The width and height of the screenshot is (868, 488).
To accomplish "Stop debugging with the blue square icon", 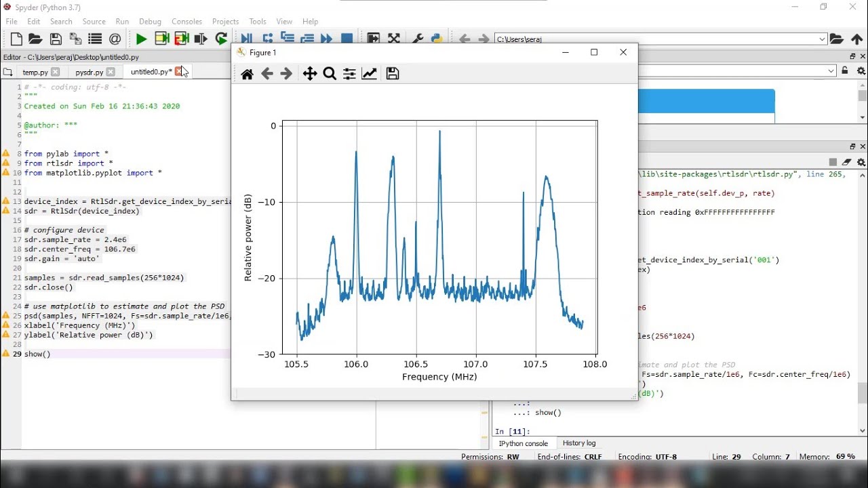I will point(347,39).
